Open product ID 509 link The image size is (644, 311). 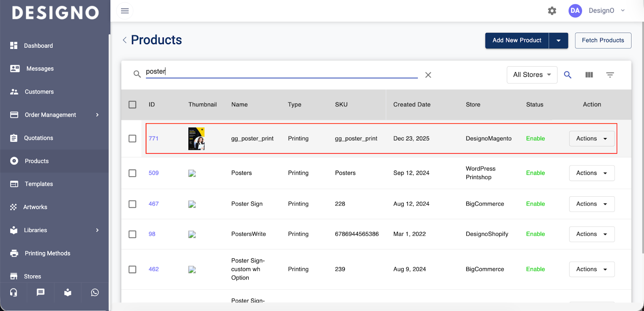(153, 173)
